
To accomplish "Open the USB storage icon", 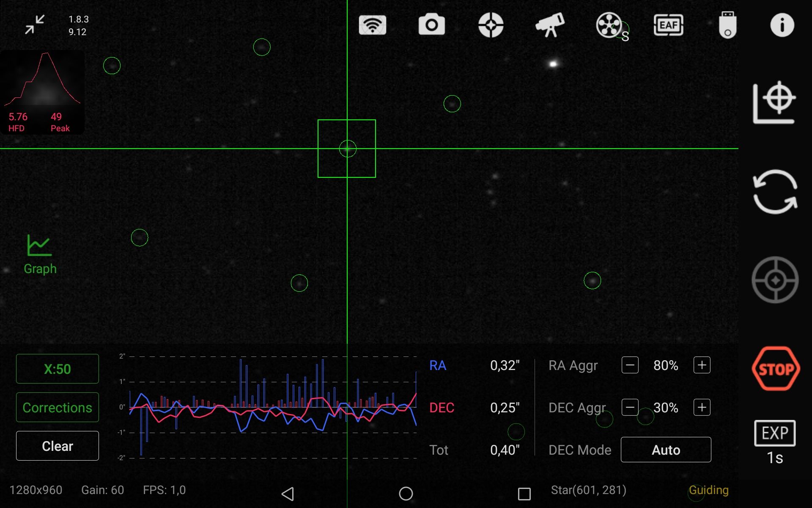I will coord(727,25).
